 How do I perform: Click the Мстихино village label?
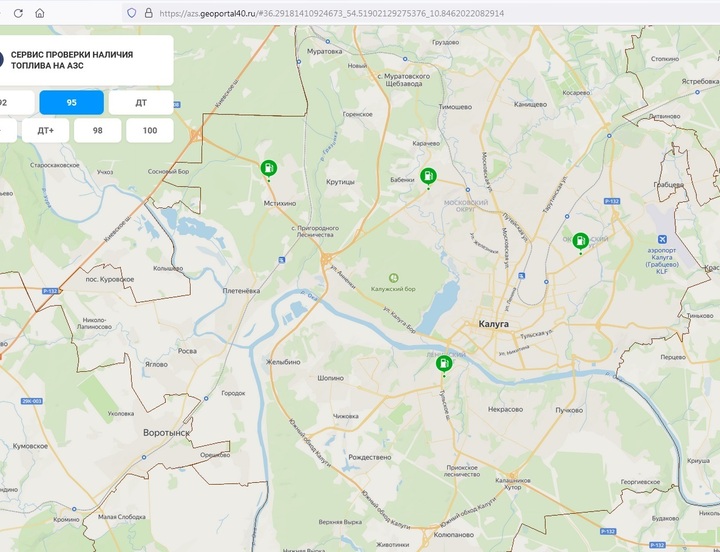point(280,203)
